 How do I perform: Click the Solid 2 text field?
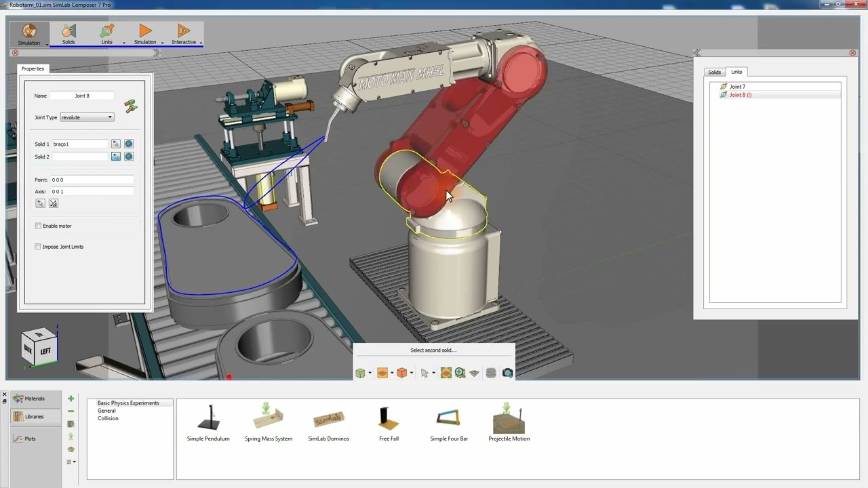[x=80, y=157]
